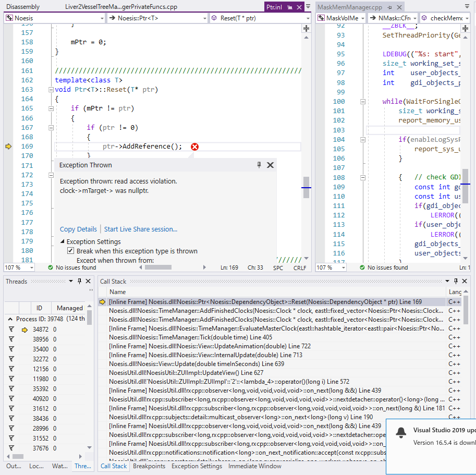Click the flag icon for thread 37676
The height and width of the screenshot is (475, 476).
pyautogui.click(x=11, y=448)
